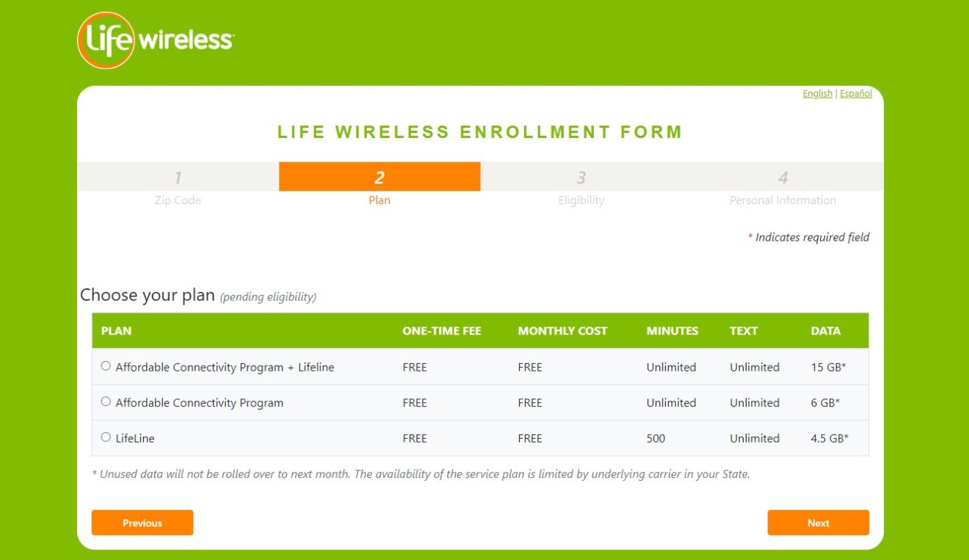Choose the LifeLine plan option

click(x=105, y=437)
